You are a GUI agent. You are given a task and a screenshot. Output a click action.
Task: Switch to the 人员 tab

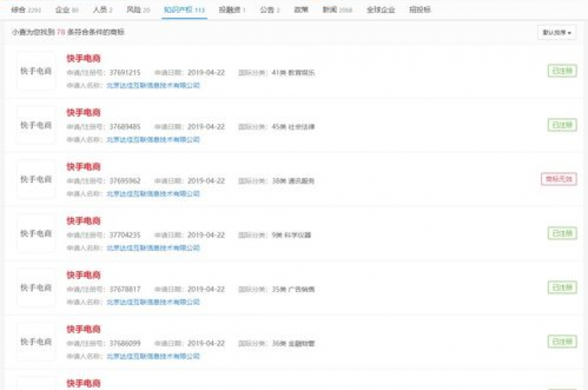pos(103,10)
